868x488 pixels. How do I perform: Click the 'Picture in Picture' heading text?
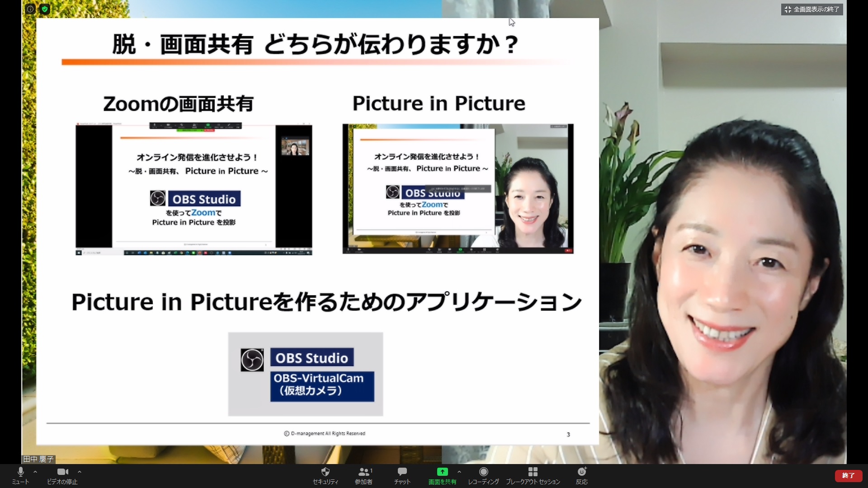pos(439,103)
